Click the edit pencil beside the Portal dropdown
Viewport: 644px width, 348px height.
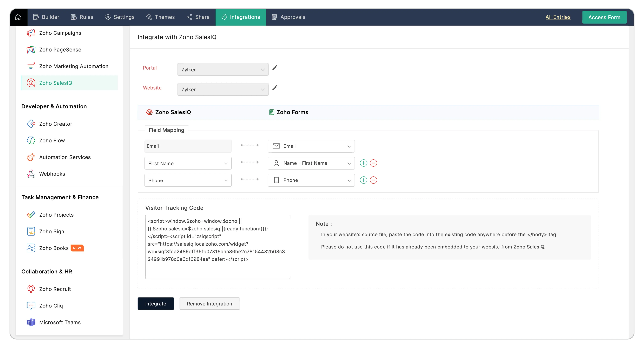(275, 68)
